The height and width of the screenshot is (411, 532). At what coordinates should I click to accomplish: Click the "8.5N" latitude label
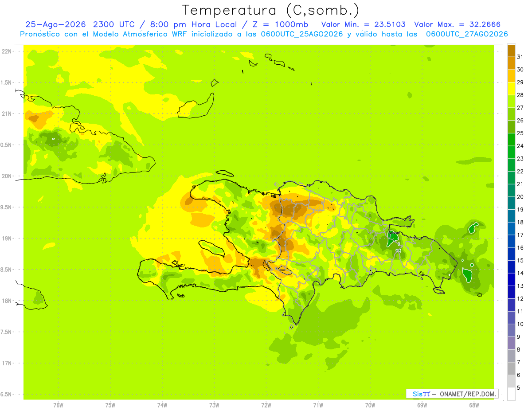point(7,270)
